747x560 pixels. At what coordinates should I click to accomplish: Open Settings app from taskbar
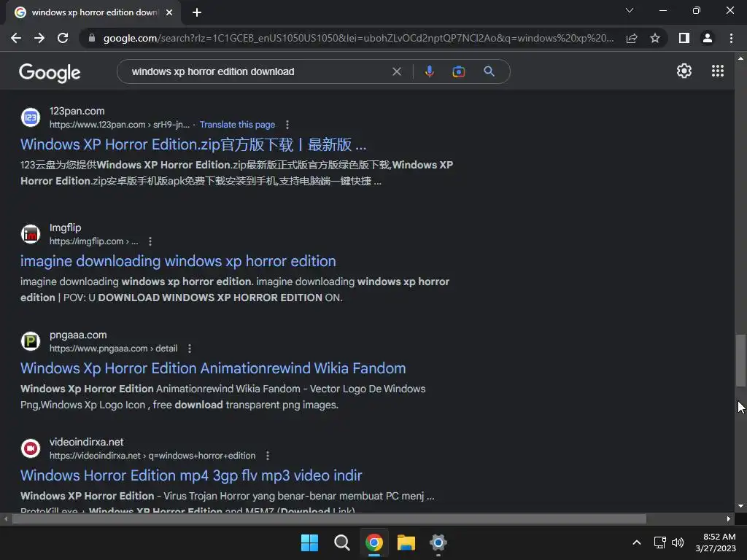[438, 542]
